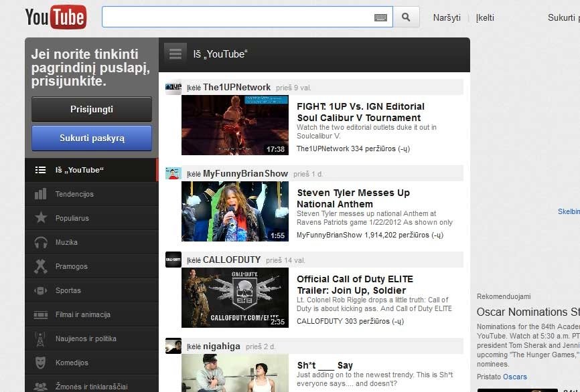This screenshot has width=580, height=392.
Task: Click the 'prieš 14 val.' timestamp
Action: 285,260
